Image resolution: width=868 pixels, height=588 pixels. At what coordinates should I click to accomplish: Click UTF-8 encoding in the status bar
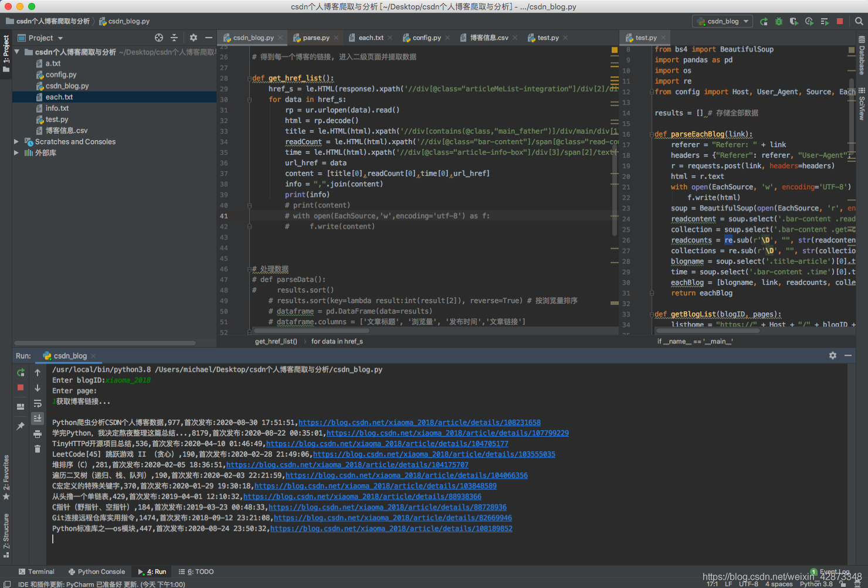click(x=748, y=584)
